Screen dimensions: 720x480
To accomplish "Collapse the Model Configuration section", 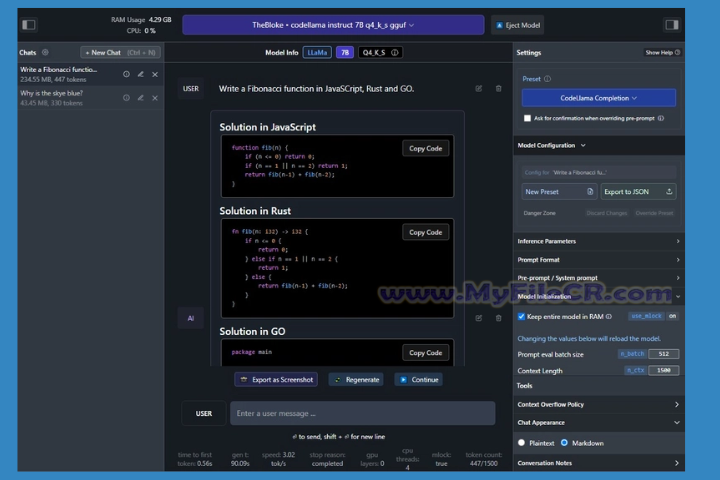I will (551, 145).
